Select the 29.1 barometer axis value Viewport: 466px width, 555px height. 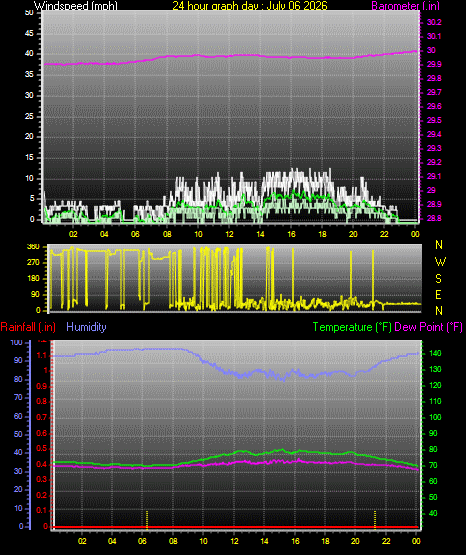coord(434,176)
